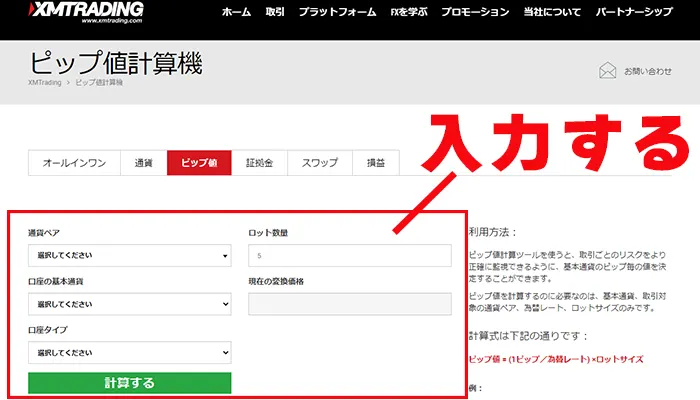This screenshot has height=400, width=700.
Task: Click the 口座タイプ field label
Action: pos(48,330)
